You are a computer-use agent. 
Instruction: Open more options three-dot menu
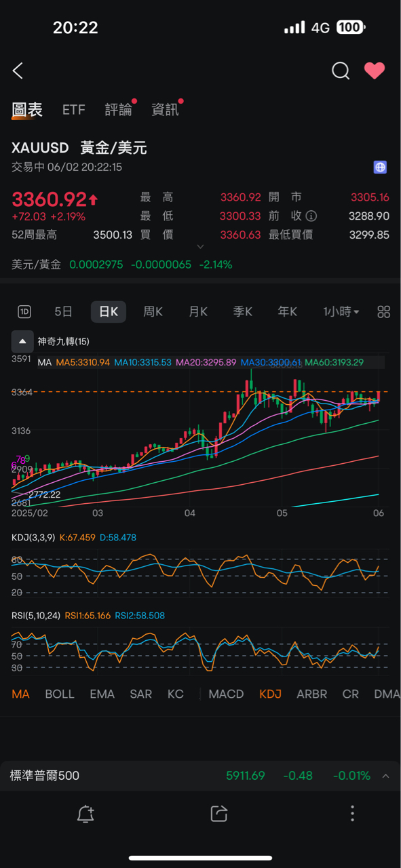352,814
